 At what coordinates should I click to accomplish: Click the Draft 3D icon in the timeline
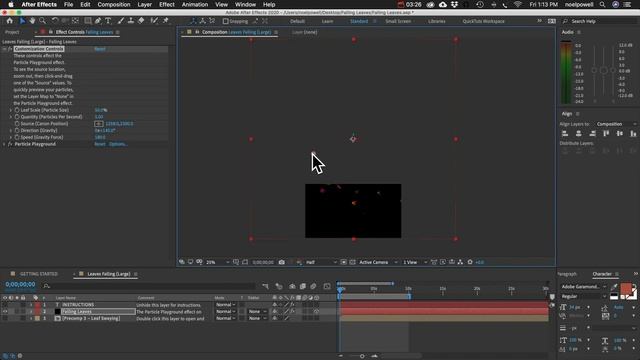coord(279,286)
